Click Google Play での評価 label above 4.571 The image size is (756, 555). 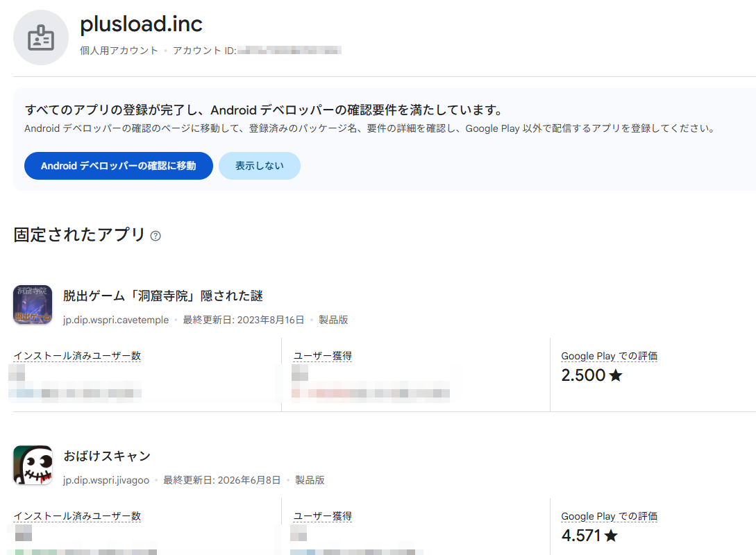(x=610, y=516)
